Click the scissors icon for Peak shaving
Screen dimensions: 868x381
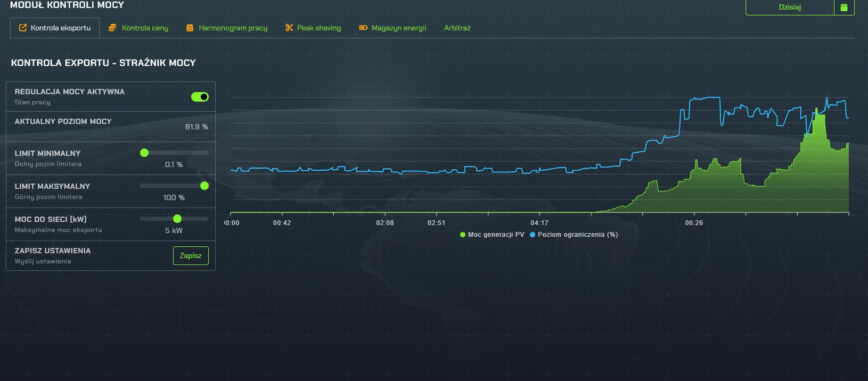click(289, 28)
